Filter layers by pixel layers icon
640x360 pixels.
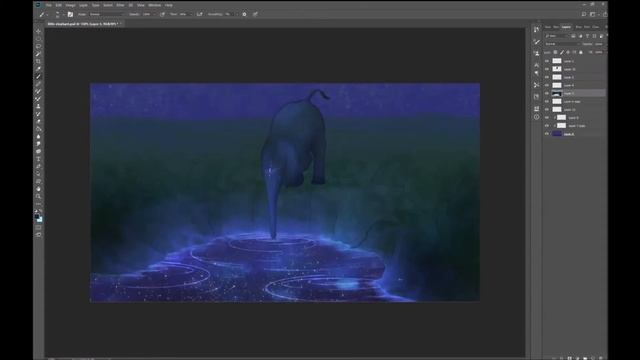pyautogui.click(x=573, y=36)
